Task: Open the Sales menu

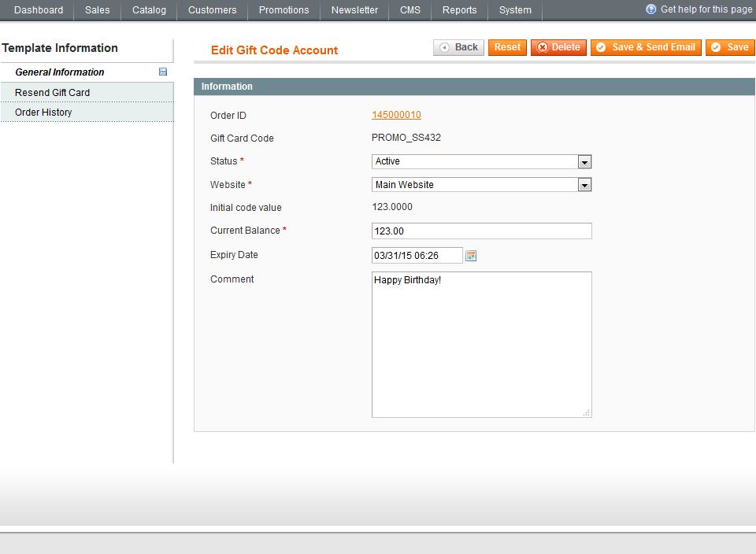Action: click(97, 9)
